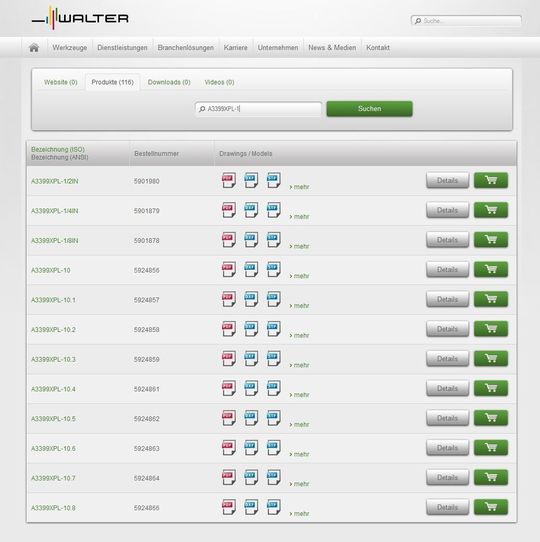Add A3399XPL-10.7 to shopping cart
Image resolution: width=540 pixels, height=542 pixels.
[491, 477]
